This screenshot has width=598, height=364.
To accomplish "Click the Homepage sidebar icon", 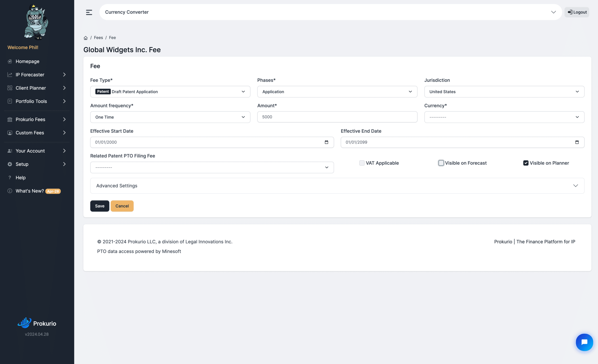I will click(x=10, y=61).
